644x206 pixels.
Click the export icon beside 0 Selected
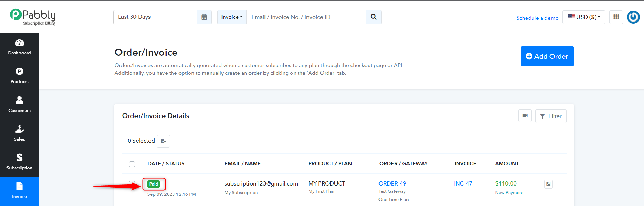click(163, 141)
